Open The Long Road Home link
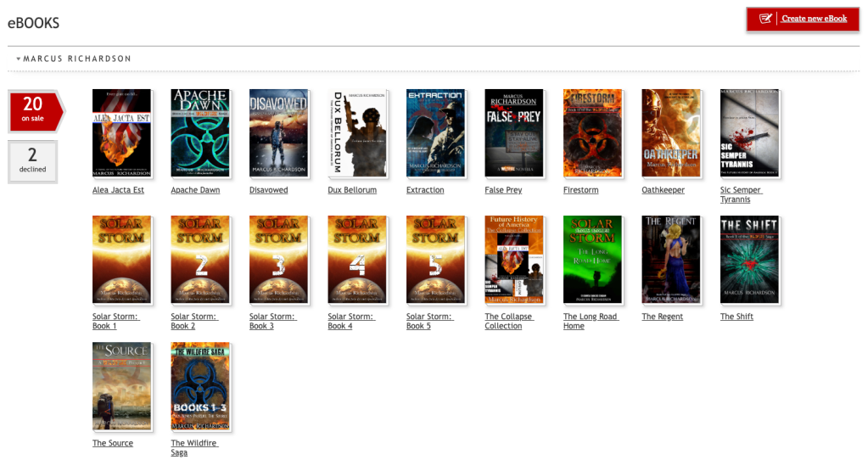 tap(591, 321)
